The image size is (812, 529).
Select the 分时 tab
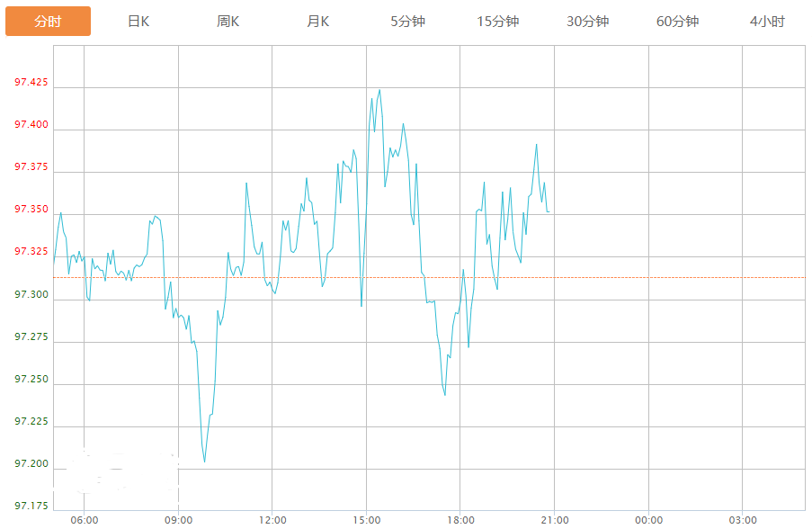(x=48, y=22)
